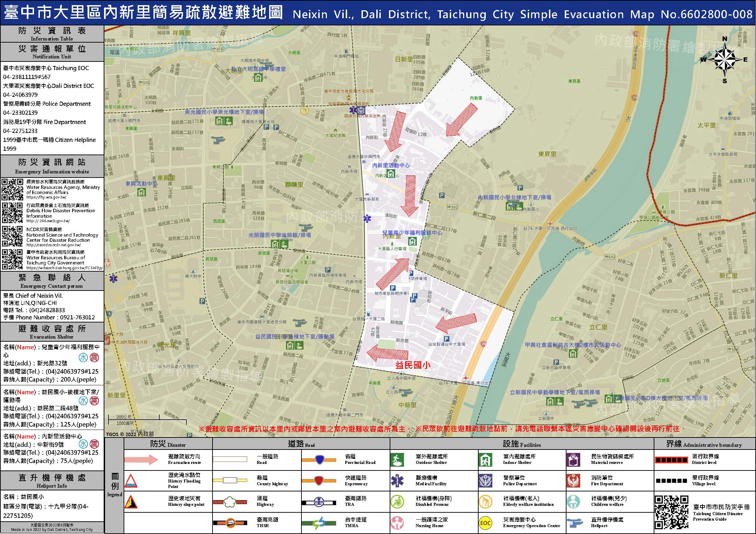Click parking icon at 台灣聯通台中大里場

(446, 339)
